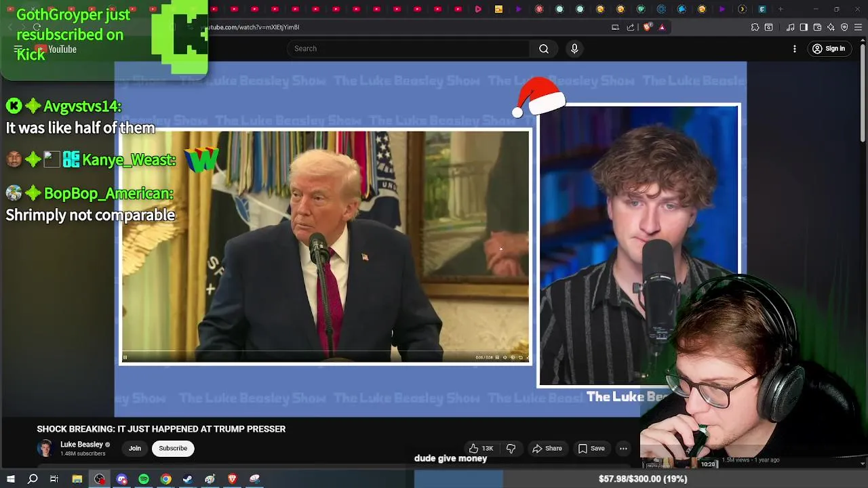Viewport: 868px width, 488px height.
Task: Open Discord from taskbar
Action: (x=122, y=479)
